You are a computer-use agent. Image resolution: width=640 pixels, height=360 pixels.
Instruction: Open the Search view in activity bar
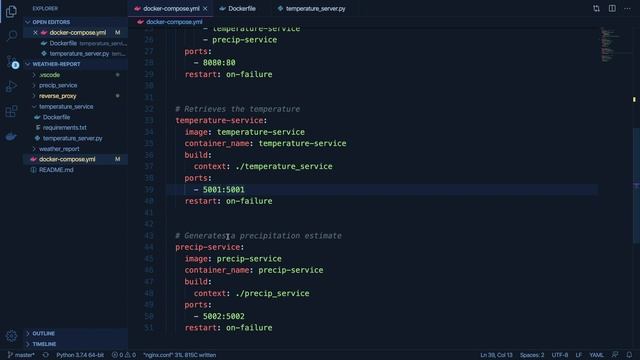tap(11, 36)
